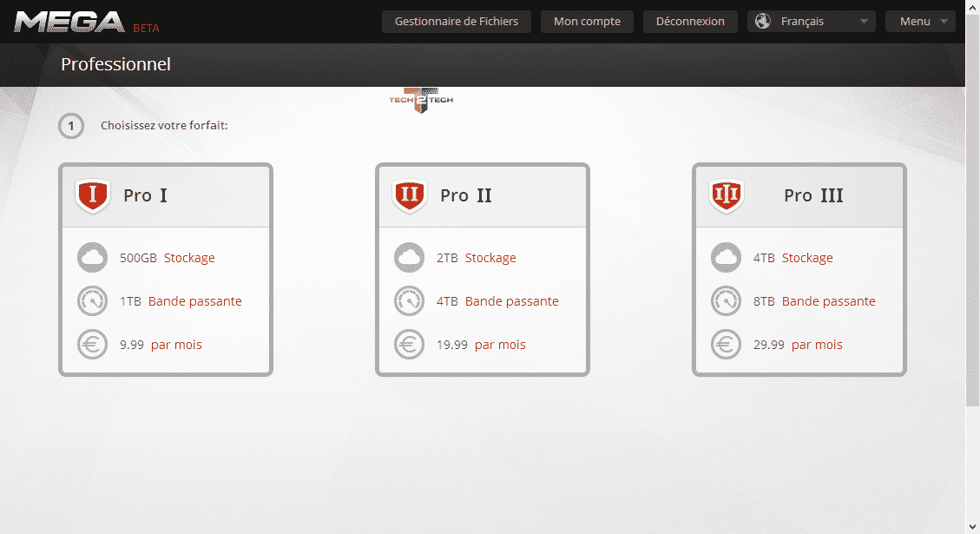Click the cloud icon beside 500GB Stockage
Viewport: 980px width, 534px height.
tap(93, 258)
